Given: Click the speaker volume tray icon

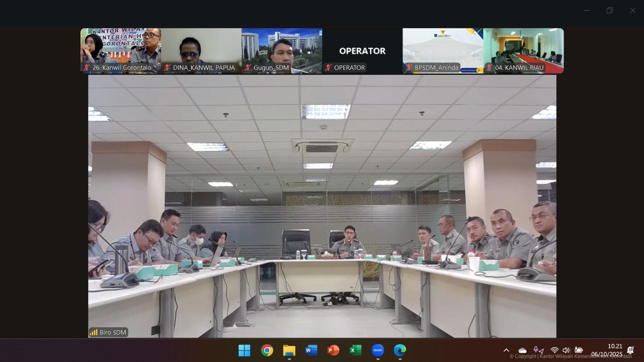Looking at the screenshot, I should click(566, 350).
